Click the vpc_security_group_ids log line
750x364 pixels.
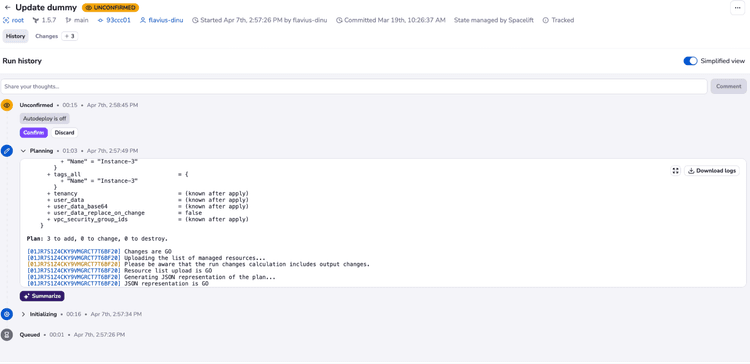[148, 219]
